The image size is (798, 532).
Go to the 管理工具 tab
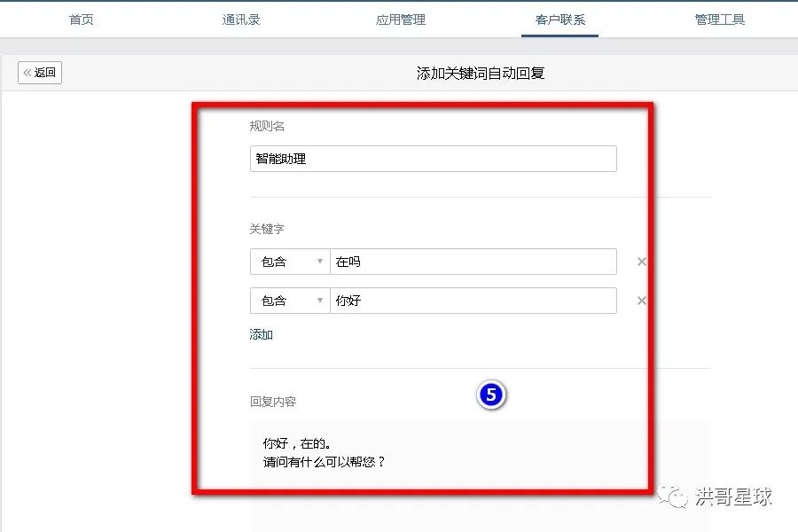pyautogui.click(x=720, y=20)
